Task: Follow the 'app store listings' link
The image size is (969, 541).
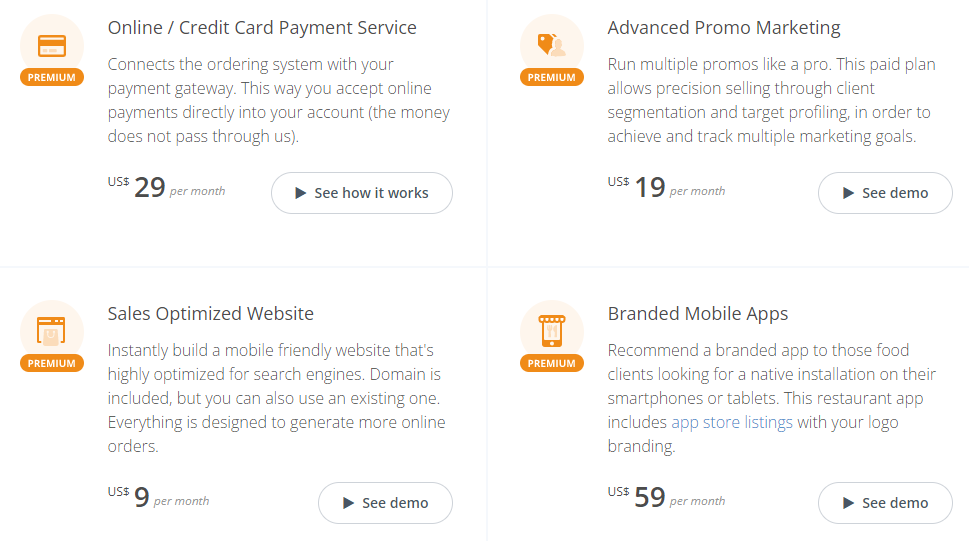Action: (732, 422)
